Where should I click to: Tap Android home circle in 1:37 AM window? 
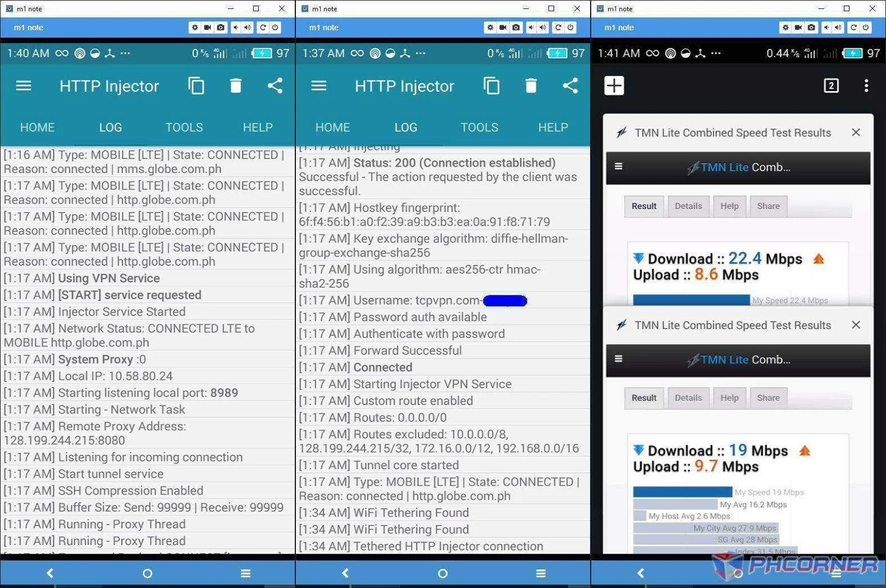[x=443, y=573]
